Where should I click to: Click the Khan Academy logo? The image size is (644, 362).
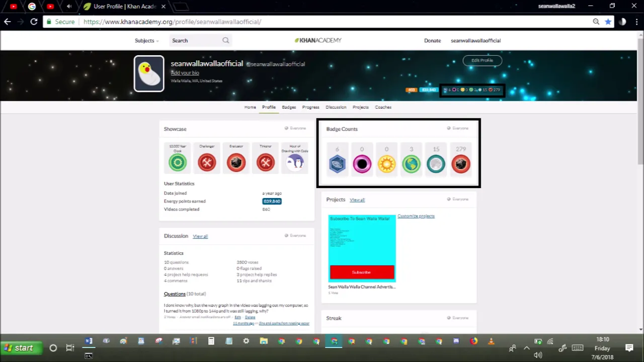318,40
